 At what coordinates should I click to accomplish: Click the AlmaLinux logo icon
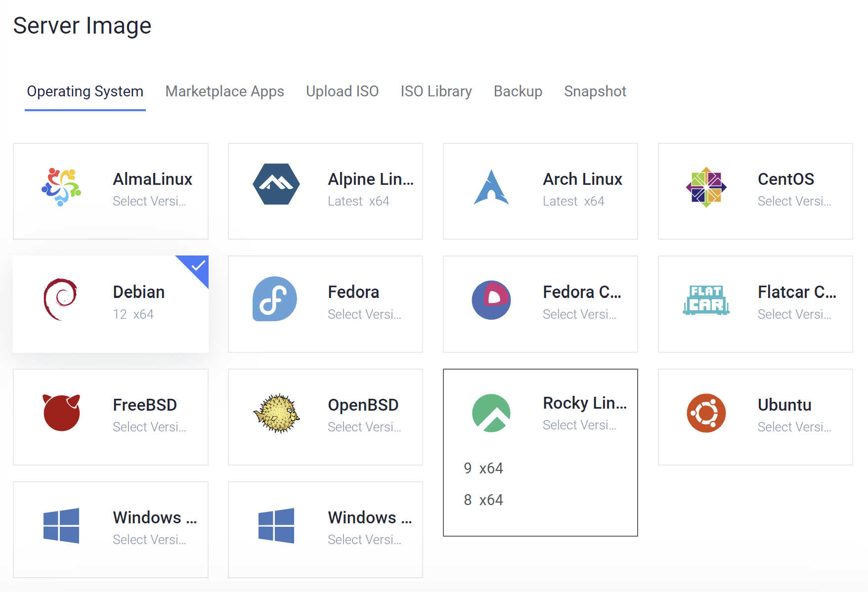[x=61, y=187]
